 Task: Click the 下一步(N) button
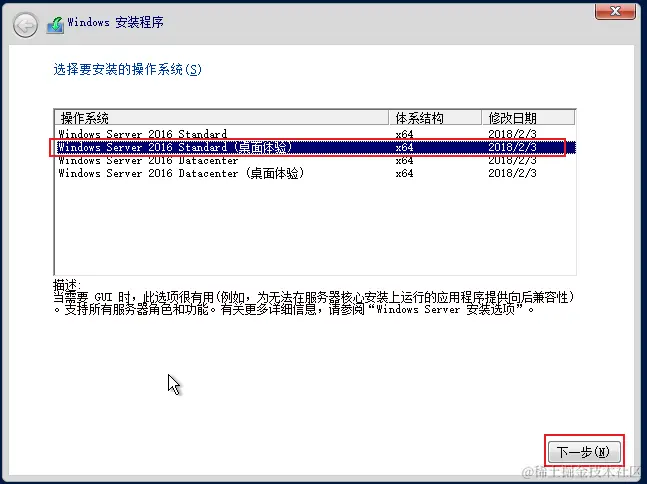click(584, 452)
